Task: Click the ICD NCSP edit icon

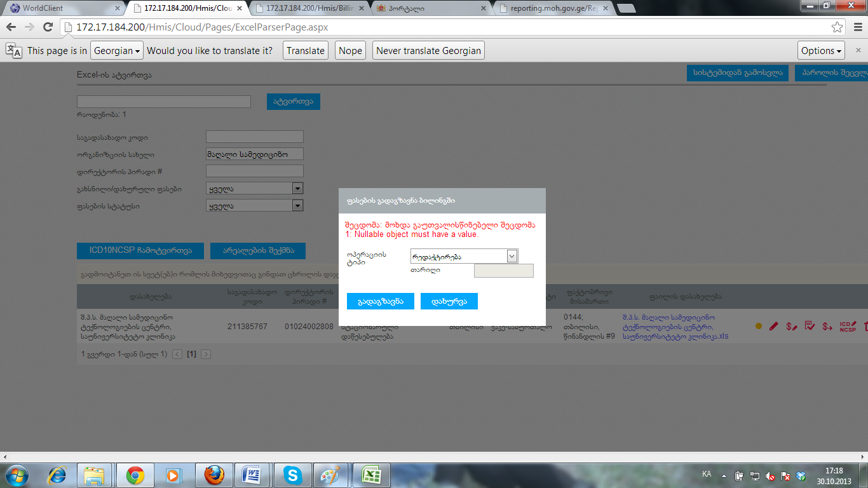Action: [848, 326]
